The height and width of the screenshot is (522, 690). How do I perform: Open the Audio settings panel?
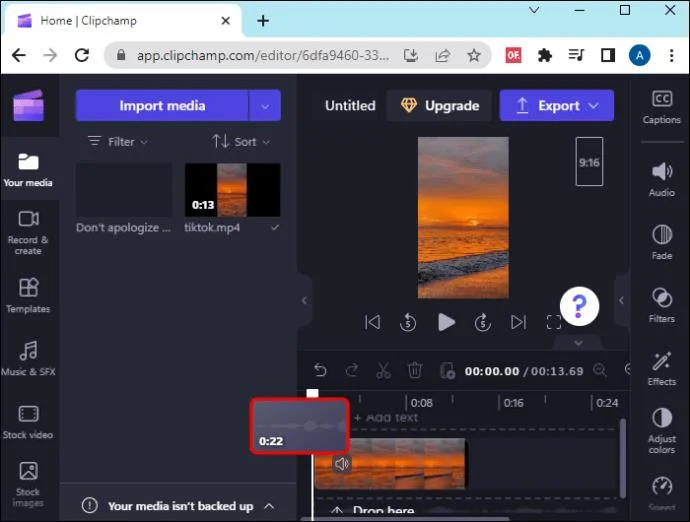pos(661,178)
